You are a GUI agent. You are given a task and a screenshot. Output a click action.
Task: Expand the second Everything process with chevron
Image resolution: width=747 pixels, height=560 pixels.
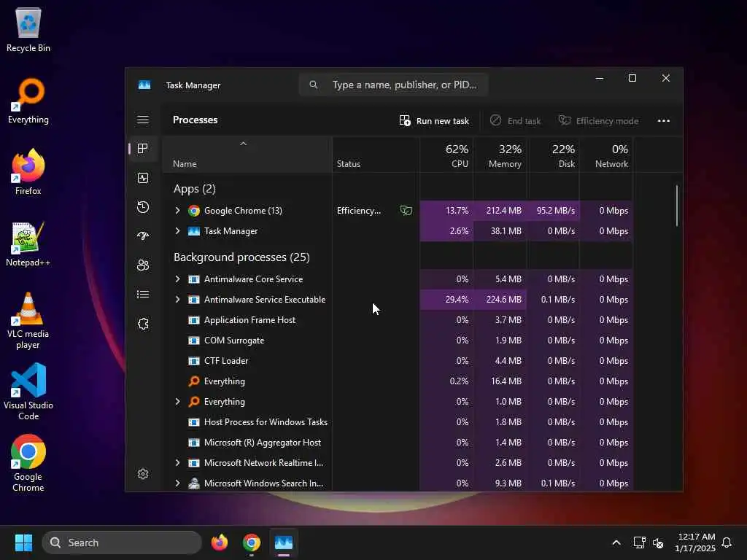pyautogui.click(x=177, y=402)
